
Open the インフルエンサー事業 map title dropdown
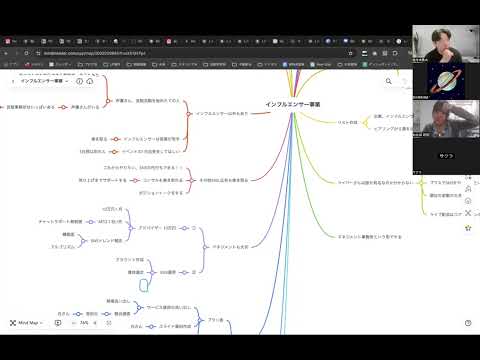44,81
